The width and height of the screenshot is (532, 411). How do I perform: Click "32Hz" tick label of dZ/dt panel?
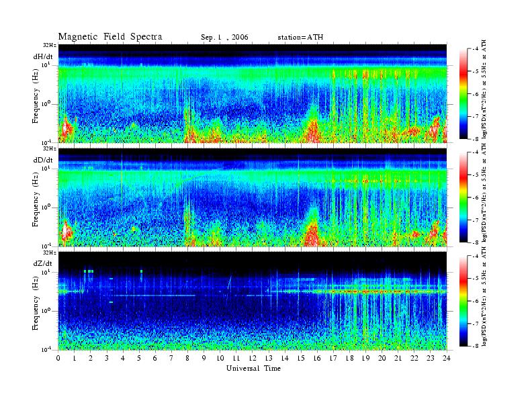(50, 253)
